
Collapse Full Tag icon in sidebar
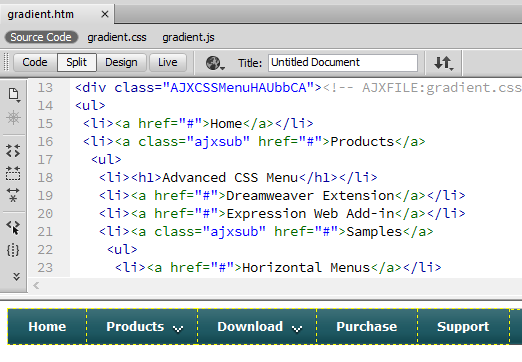pyautogui.click(x=13, y=151)
